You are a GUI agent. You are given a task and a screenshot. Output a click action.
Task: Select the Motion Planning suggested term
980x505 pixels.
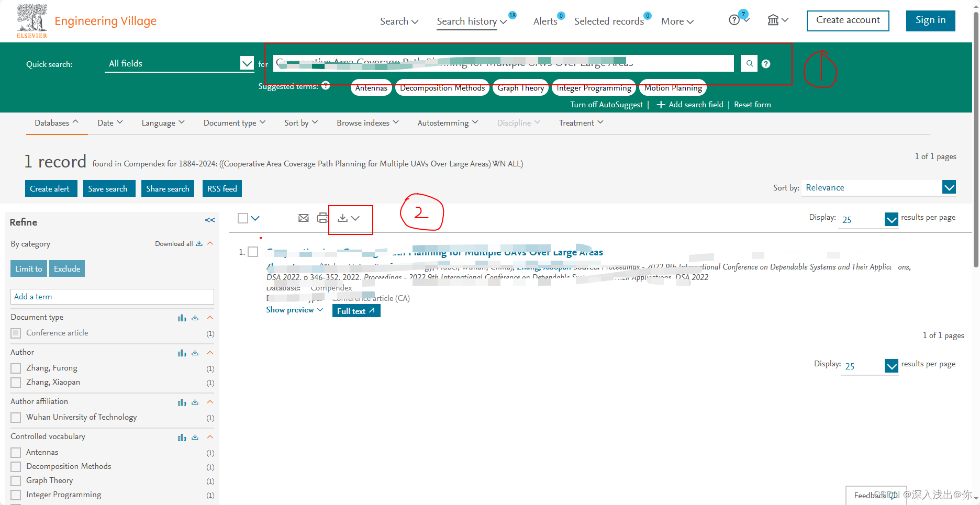pyautogui.click(x=673, y=88)
